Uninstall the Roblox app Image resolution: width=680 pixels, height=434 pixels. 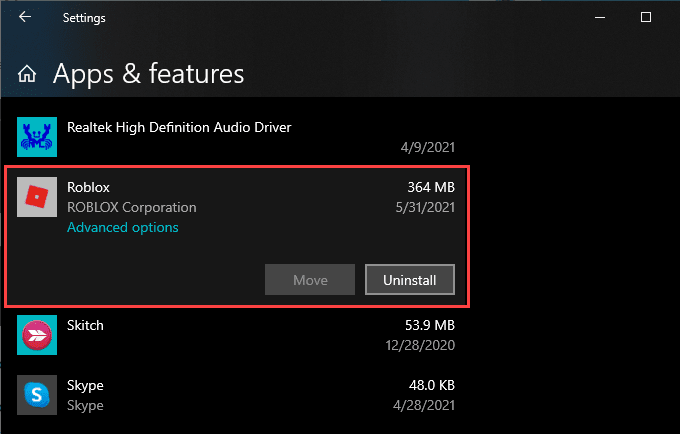410,280
